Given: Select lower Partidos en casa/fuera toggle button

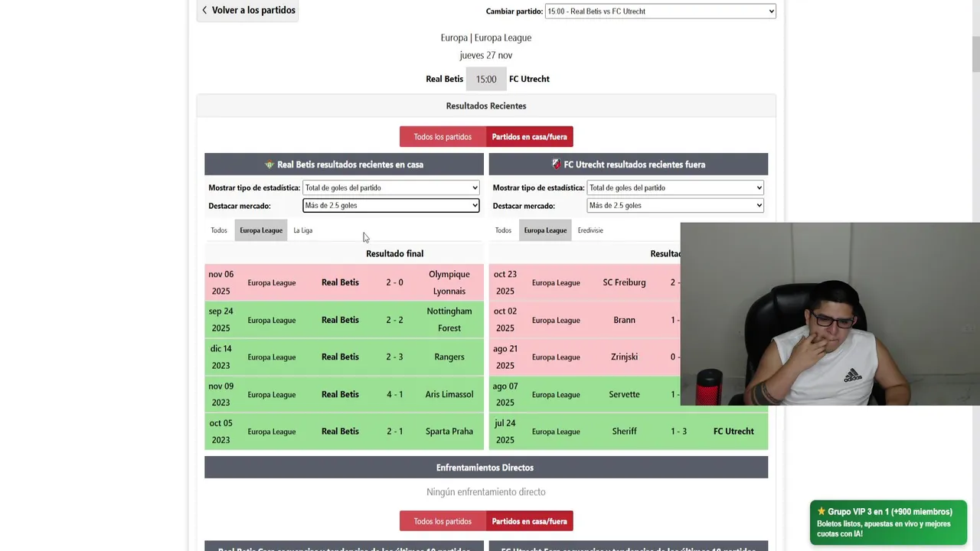Looking at the screenshot, I should coord(529,521).
